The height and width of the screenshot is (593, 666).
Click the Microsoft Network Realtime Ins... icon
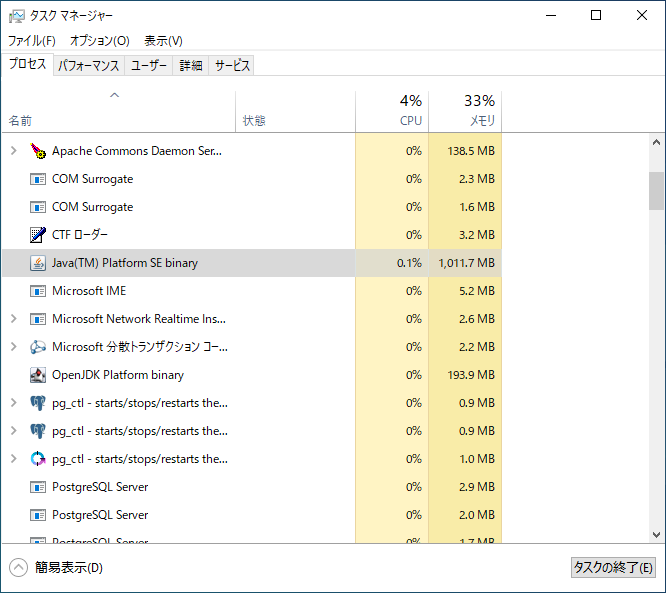(38, 319)
